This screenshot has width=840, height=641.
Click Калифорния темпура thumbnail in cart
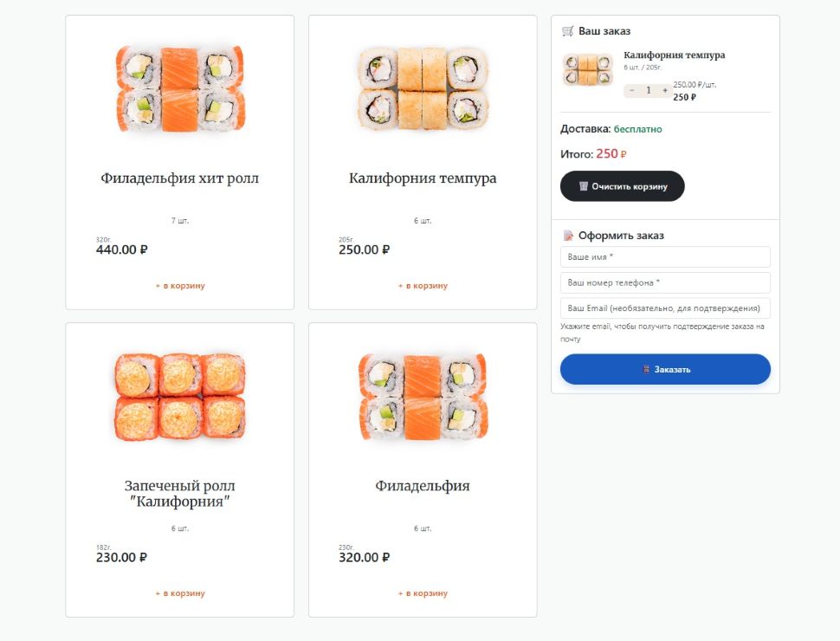coord(588,69)
